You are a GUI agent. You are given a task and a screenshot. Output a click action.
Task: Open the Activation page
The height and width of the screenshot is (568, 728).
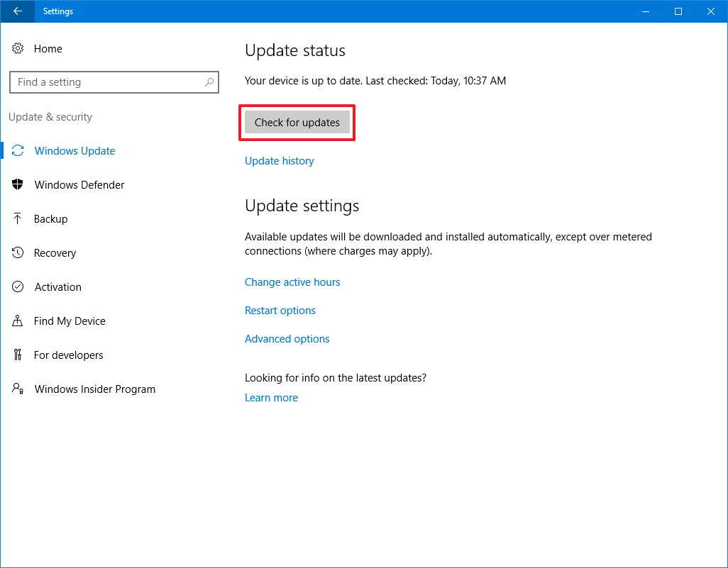[x=58, y=286]
